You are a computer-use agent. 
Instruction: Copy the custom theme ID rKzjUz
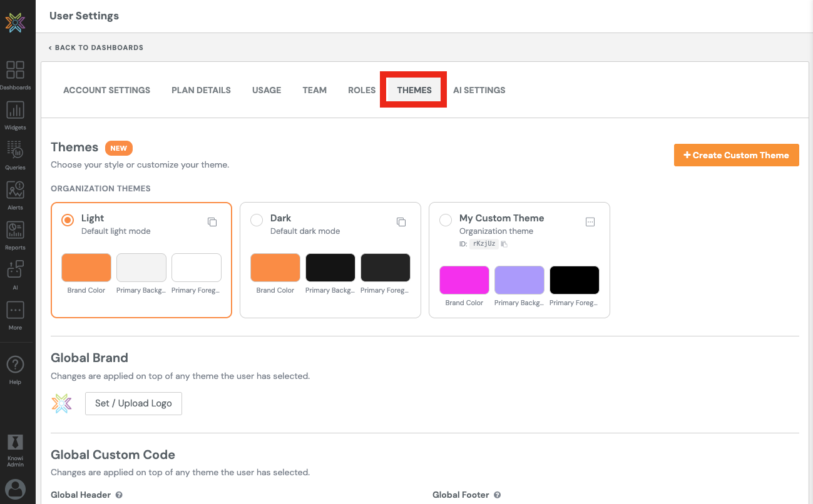(504, 244)
